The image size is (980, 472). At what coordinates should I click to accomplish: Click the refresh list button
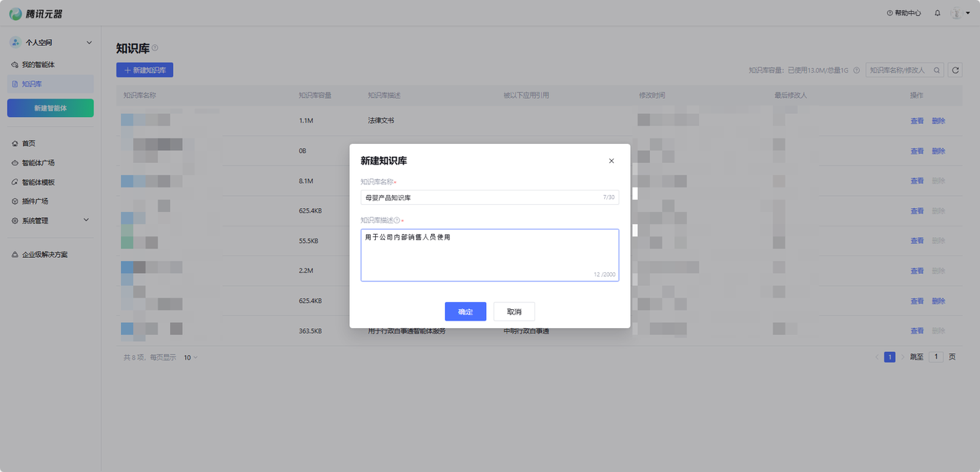point(955,70)
